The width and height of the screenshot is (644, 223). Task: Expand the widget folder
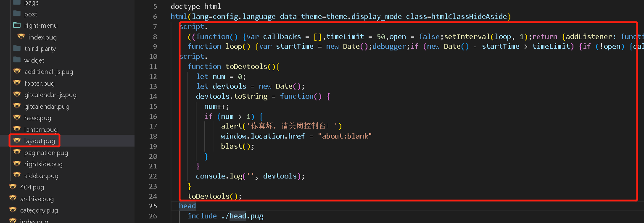(x=34, y=60)
